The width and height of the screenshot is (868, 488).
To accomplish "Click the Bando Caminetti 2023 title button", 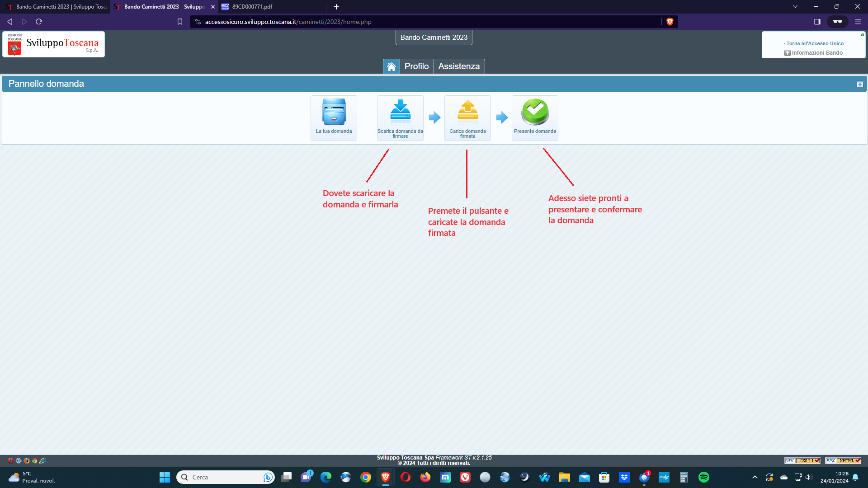I will point(434,38).
